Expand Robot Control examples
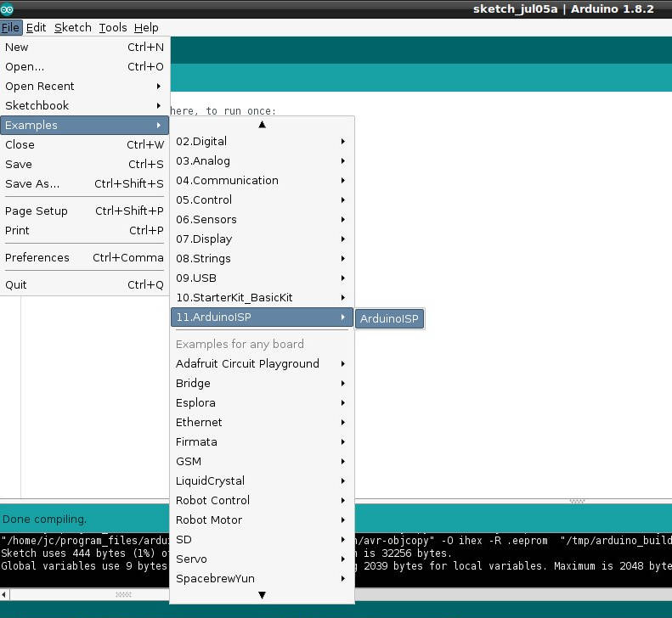672x618 pixels. point(262,501)
